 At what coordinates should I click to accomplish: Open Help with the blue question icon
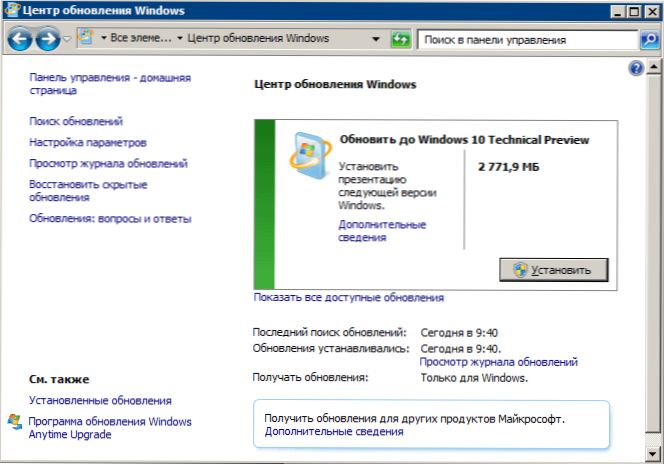tap(636, 68)
